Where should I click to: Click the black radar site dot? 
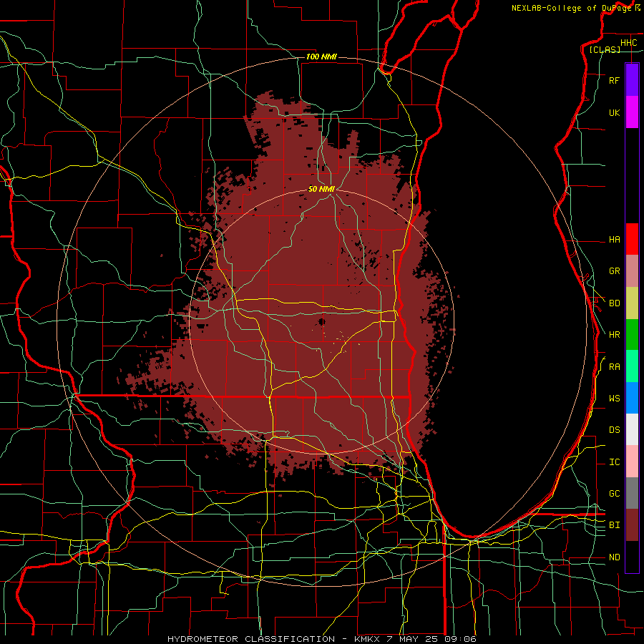pyautogui.click(x=321, y=321)
